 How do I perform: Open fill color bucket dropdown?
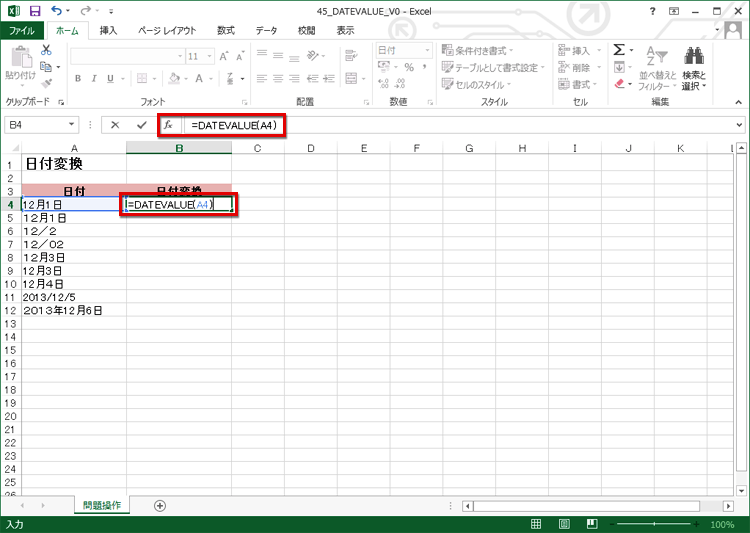pos(185,78)
